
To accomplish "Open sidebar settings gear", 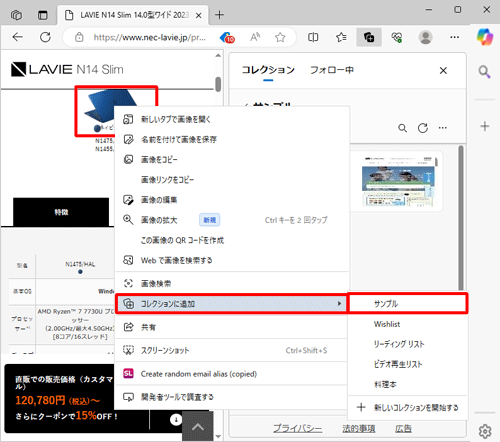I will 485,431.
